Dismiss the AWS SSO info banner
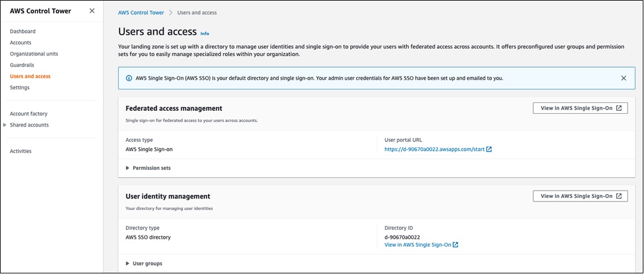The height and width of the screenshot is (274, 644). [x=623, y=78]
